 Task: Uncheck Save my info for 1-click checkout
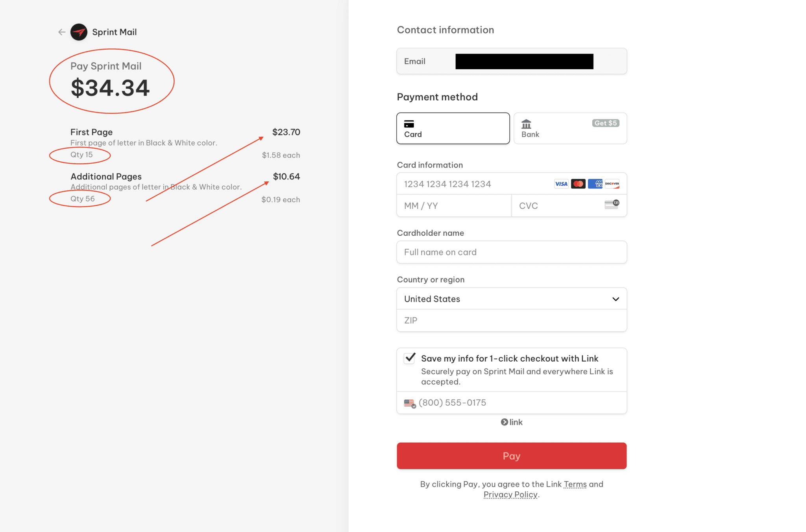410,358
